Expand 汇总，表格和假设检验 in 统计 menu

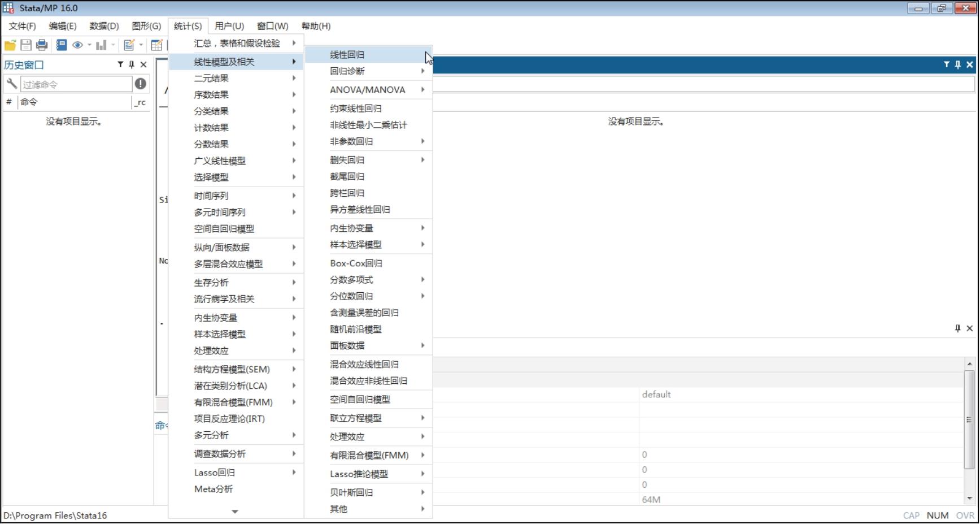tap(236, 43)
